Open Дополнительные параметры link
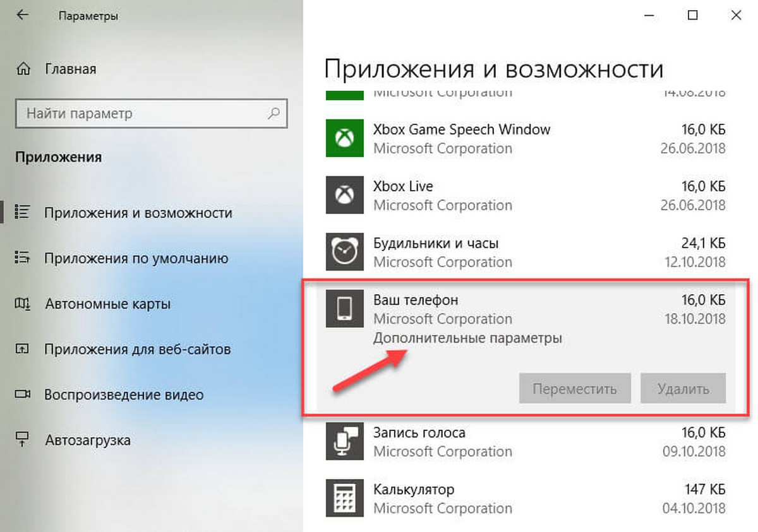The height and width of the screenshot is (532, 758). 467,338
